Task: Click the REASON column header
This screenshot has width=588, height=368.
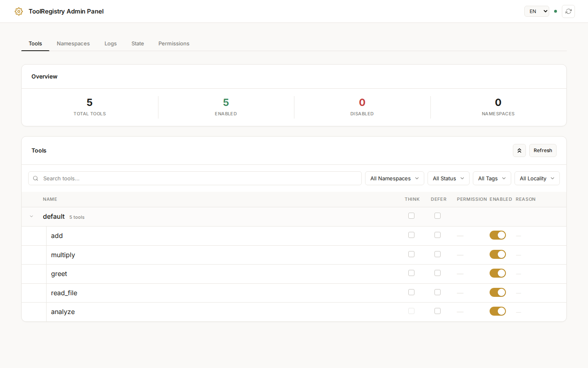Action: pos(526,199)
